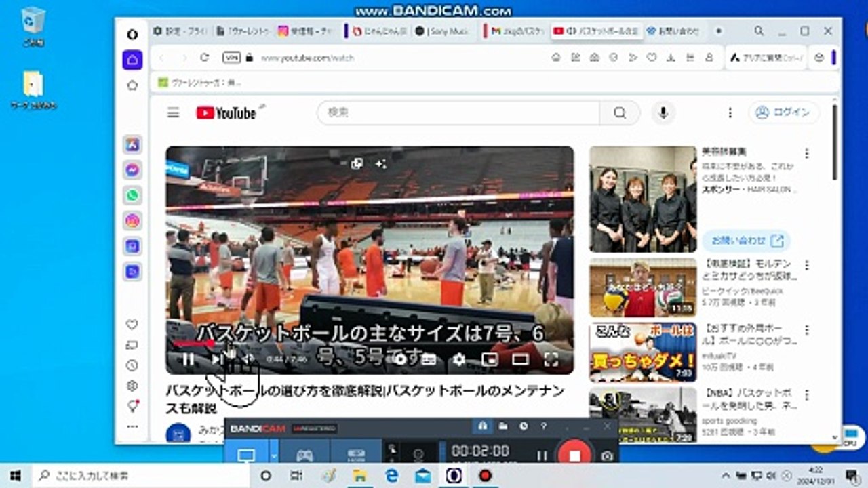The image size is (868, 488).
Task: Pause the Bandicam recording
Action: (542, 455)
